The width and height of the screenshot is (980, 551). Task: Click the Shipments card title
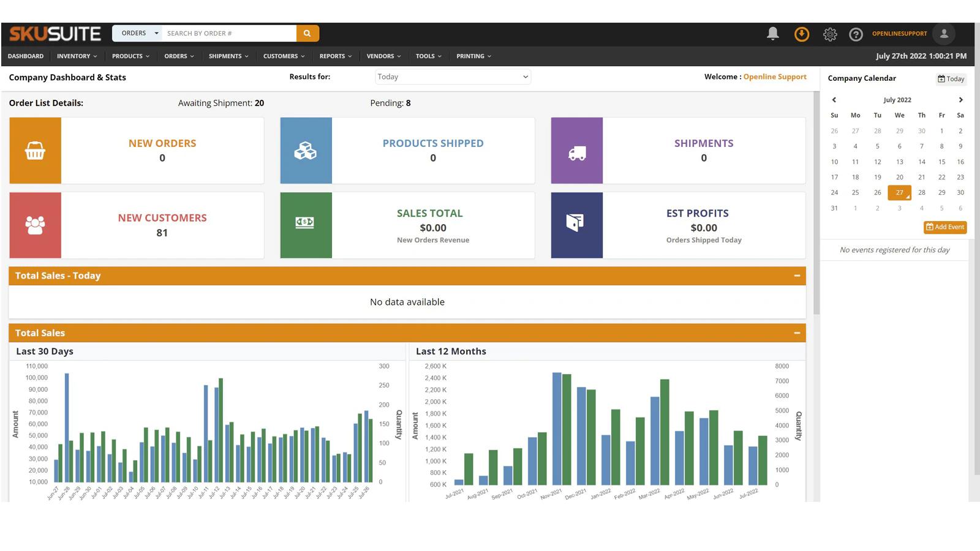point(704,143)
